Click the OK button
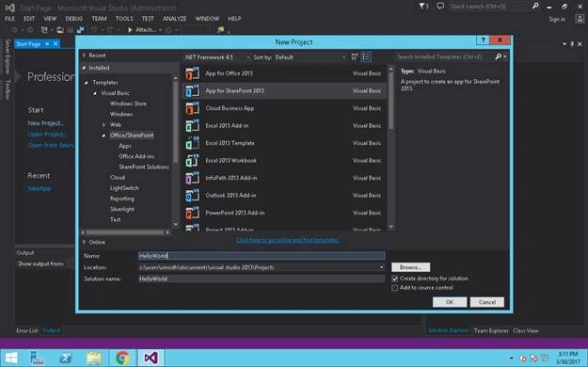 [450, 302]
